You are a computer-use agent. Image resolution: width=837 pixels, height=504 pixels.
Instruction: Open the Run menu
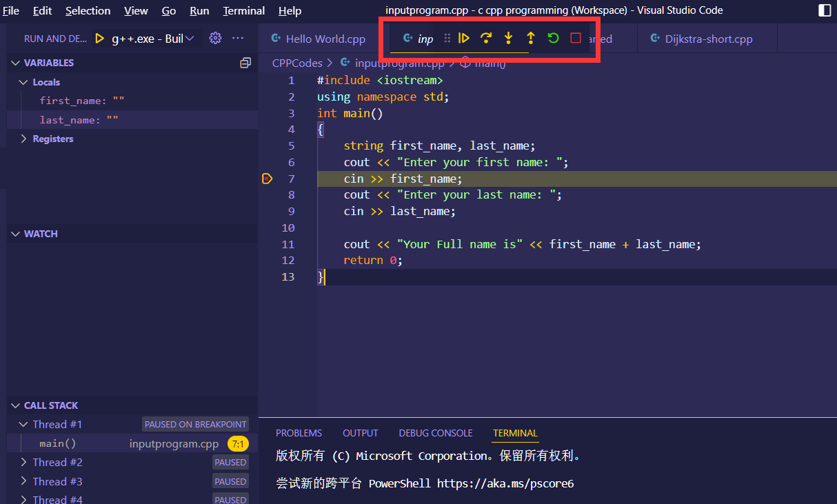click(x=199, y=10)
